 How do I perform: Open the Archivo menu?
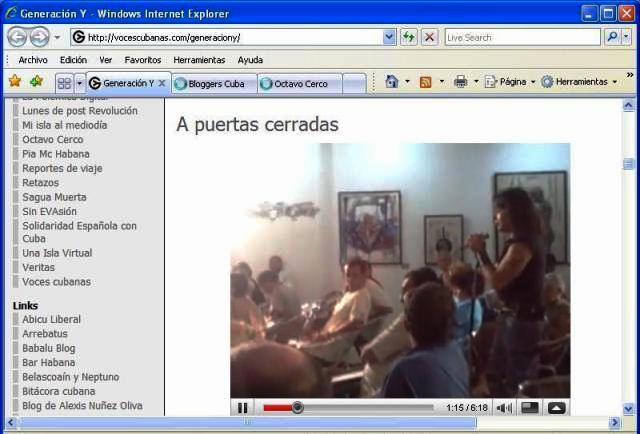point(33,60)
